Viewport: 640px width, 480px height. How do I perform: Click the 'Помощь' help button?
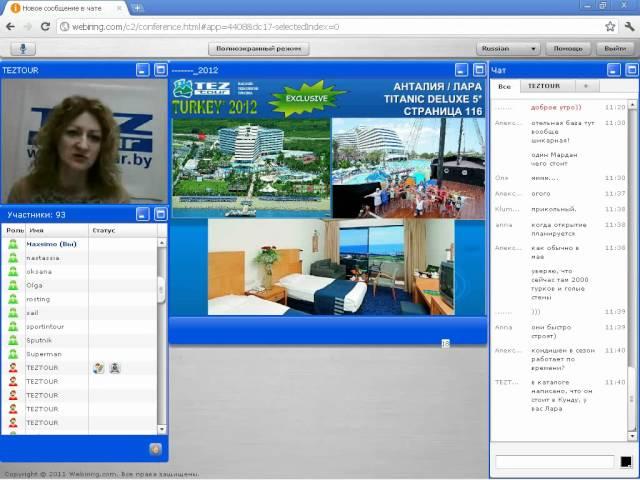568,49
